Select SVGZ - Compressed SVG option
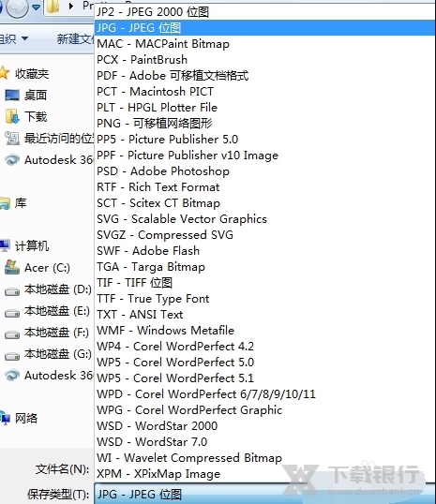The width and height of the screenshot is (436, 504). [x=264, y=235]
